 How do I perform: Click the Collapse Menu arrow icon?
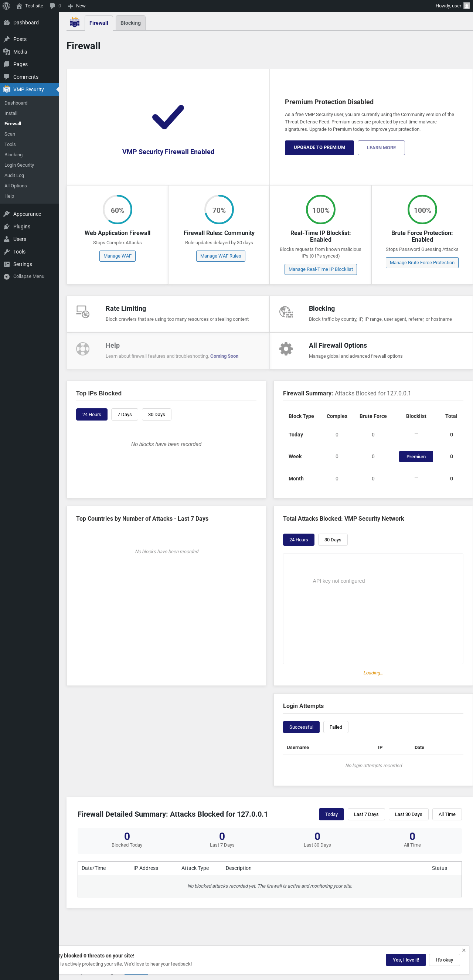pos(7,276)
